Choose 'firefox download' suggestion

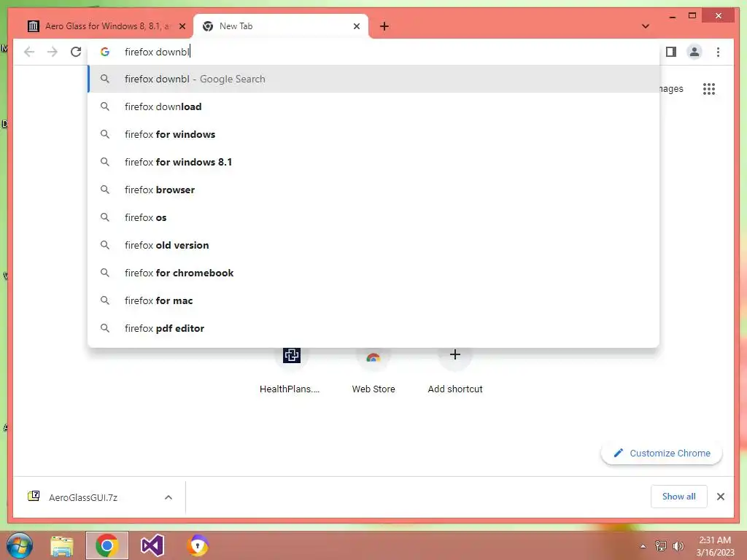point(374,106)
